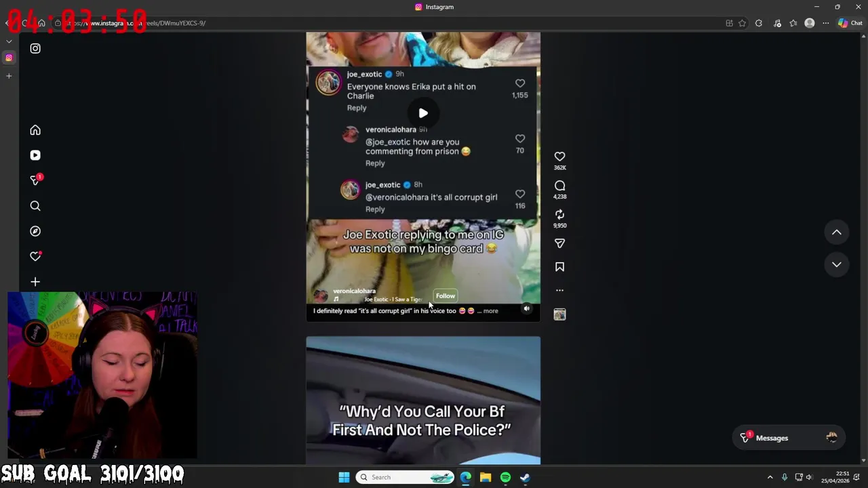Add a new vertical browser tab
The image size is (868, 488).
tap(9, 76)
